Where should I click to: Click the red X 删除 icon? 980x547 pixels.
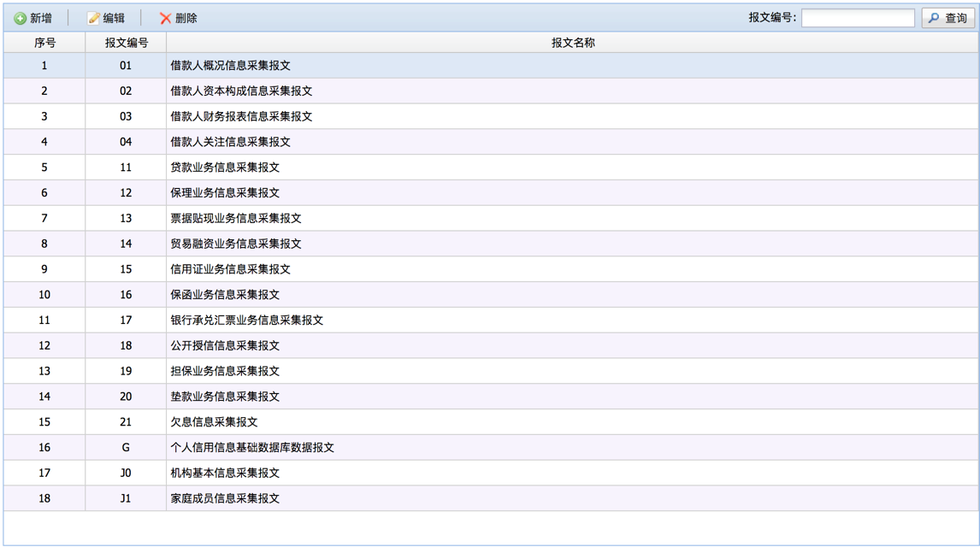(x=165, y=18)
